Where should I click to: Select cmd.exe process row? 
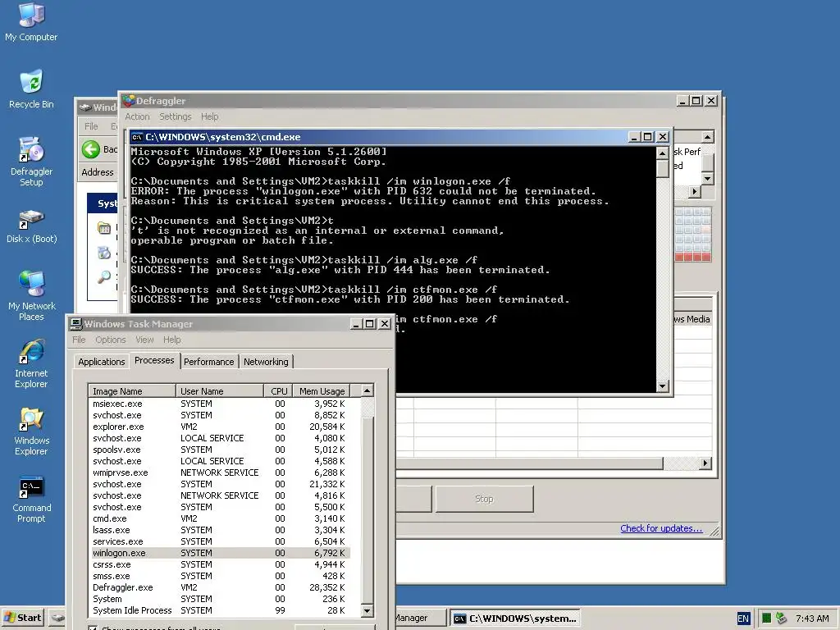pos(220,518)
